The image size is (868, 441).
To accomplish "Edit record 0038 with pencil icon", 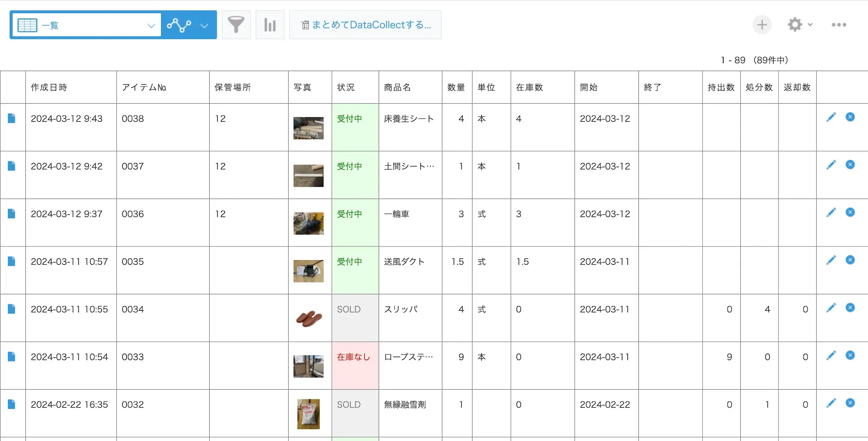I will [x=831, y=117].
